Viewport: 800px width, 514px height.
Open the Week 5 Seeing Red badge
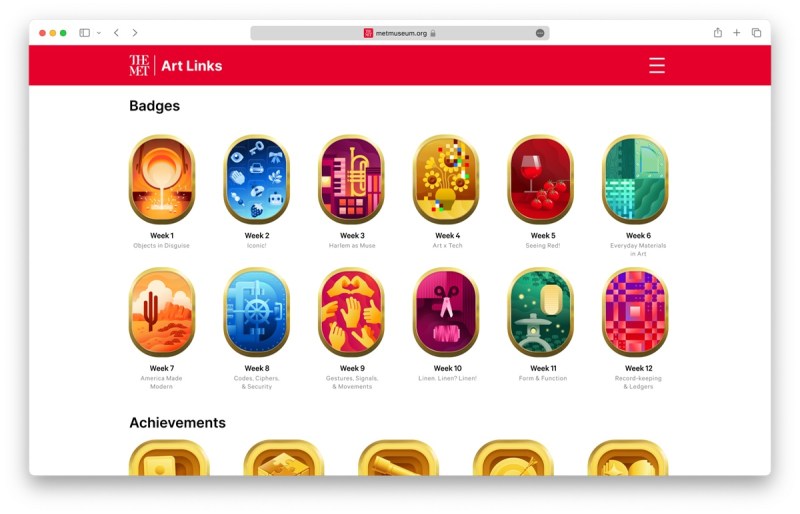coord(541,180)
